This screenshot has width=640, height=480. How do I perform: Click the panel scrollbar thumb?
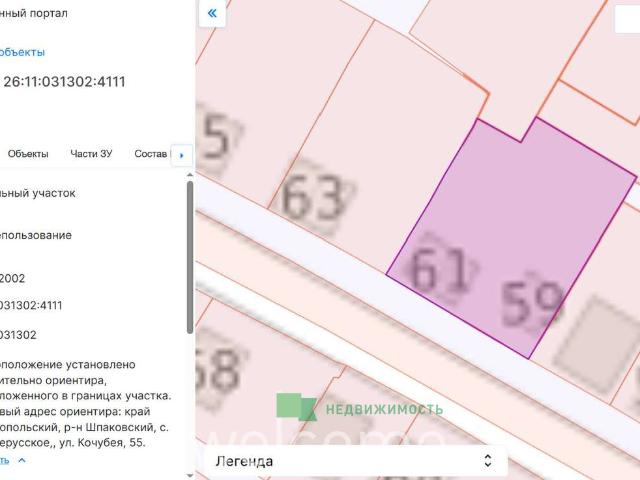(x=190, y=257)
